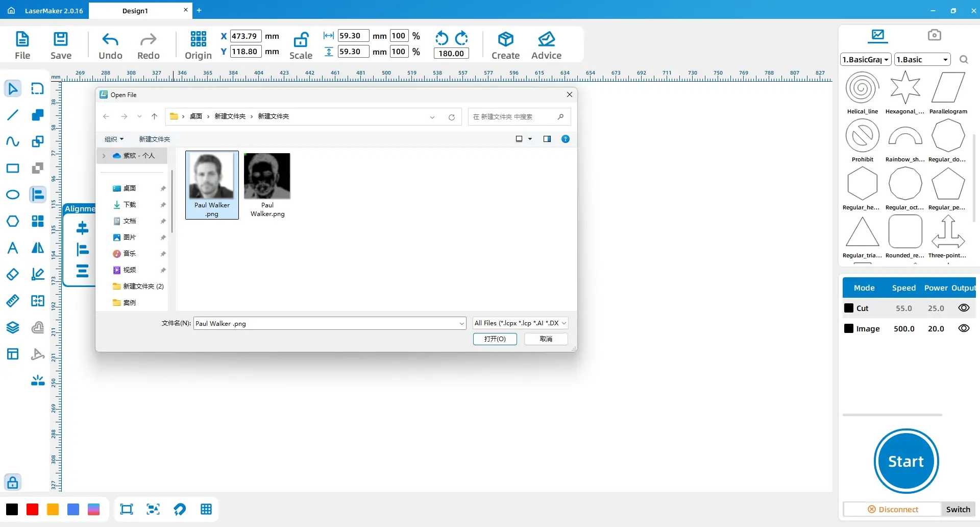The width and height of the screenshot is (980, 527).
Task: Toggle the preview pane in dialog
Action: 547,139
